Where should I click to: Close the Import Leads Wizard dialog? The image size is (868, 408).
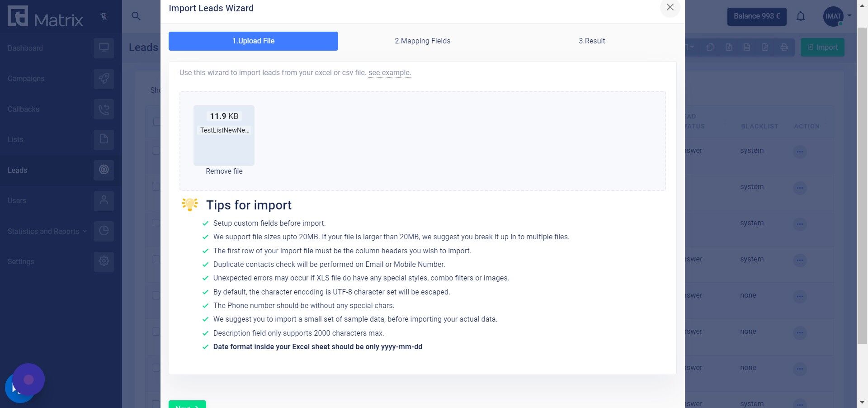670,8
